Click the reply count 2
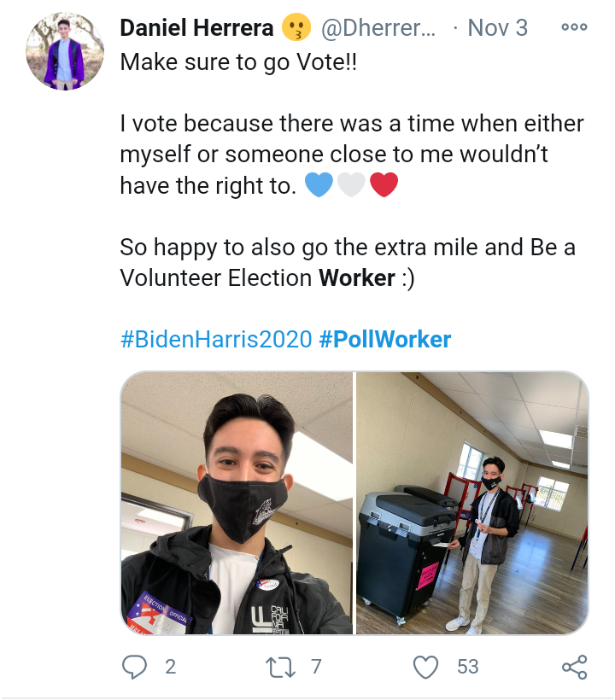 (x=171, y=667)
